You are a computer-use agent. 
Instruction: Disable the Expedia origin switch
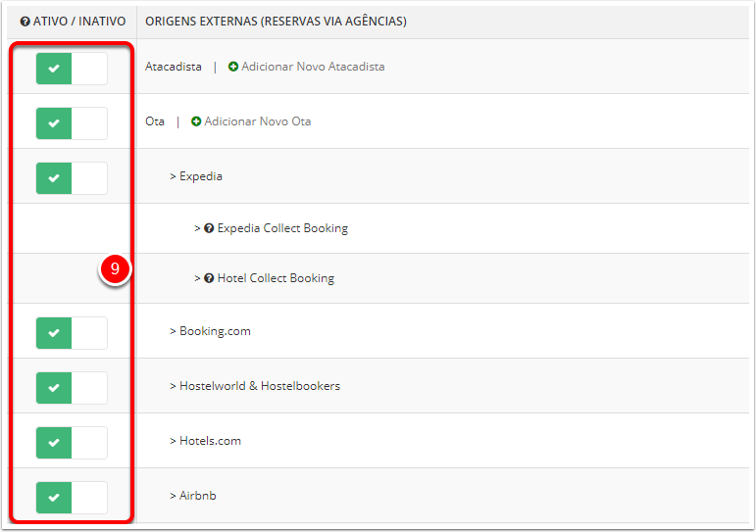(72, 178)
